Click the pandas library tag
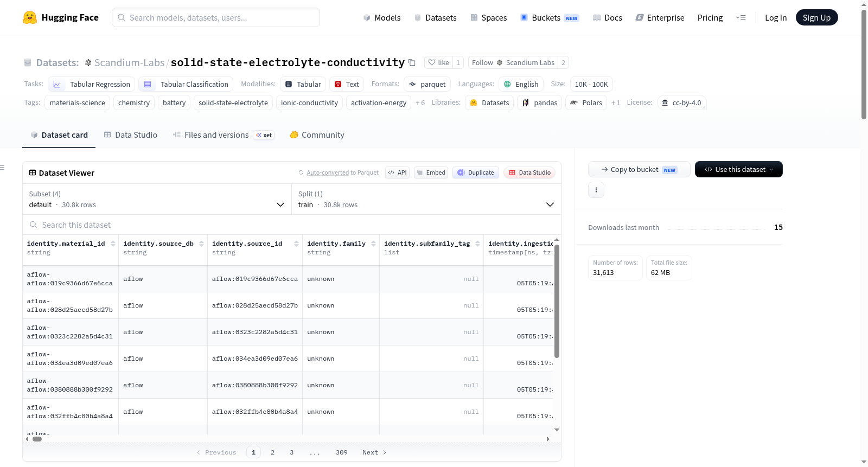The width and height of the screenshot is (868, 467). pyautogui.click(x=540, y=103)
